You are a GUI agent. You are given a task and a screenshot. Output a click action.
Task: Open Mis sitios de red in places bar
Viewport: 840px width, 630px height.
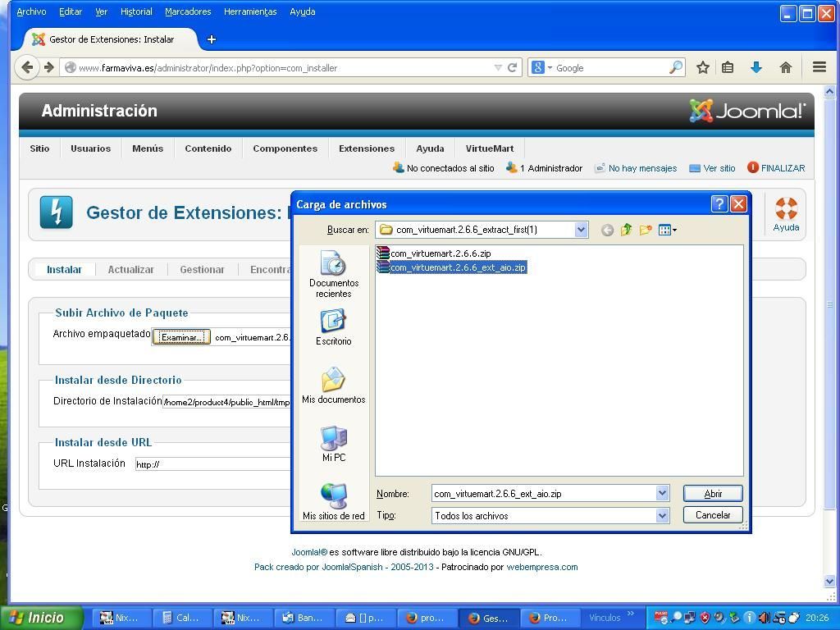click(333, 501)
